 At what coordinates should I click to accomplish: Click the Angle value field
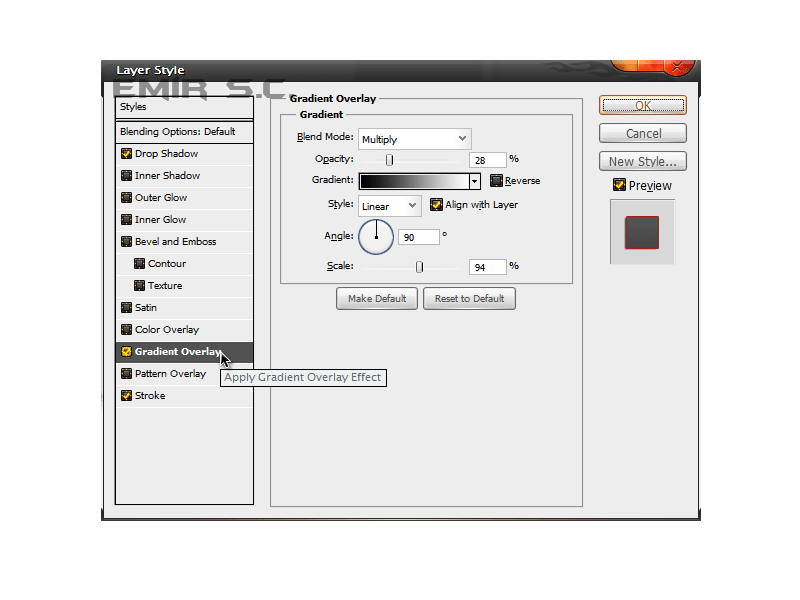tap(418, 237)
